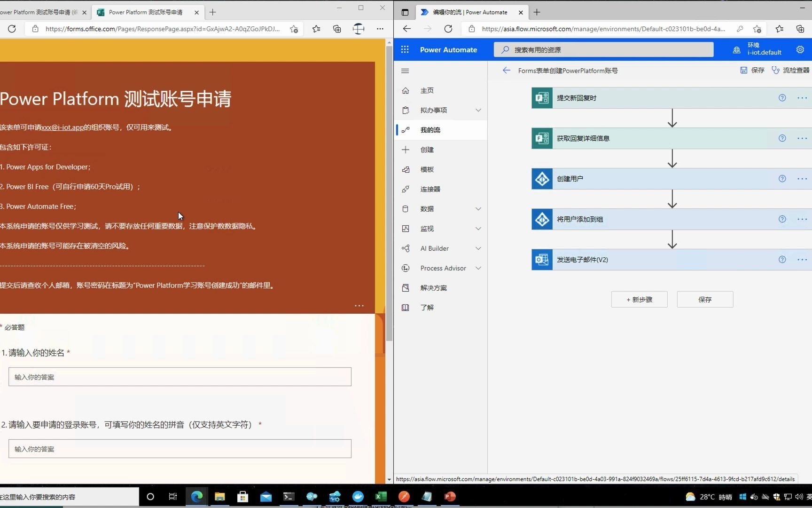
Task: Open favorites in the left browser toolbar
Action: click(316, 29)
